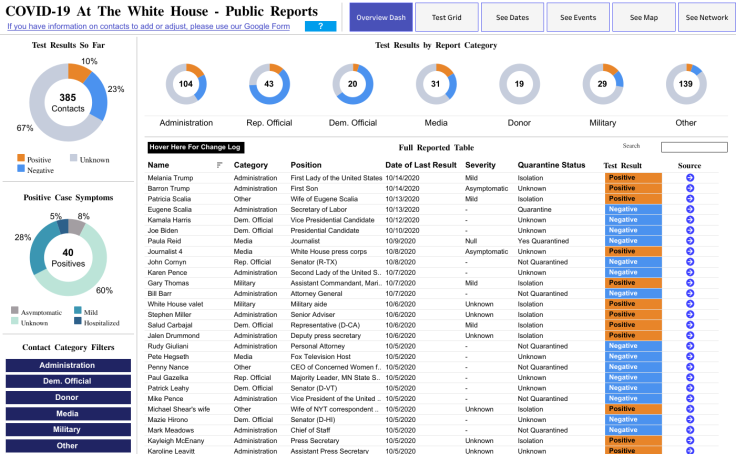This screenshot has width=736, height=454.
Task: Click the Hover Here For Change Log button
Action: click(x=195, y=147)
